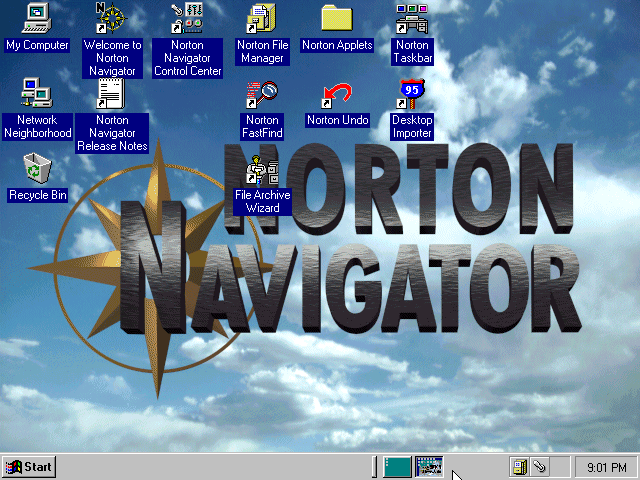Switch to the sky wallpaper desktop thumbnail
Screen dimensions: 640x480
pyautogui.click(x=429, y=467)
